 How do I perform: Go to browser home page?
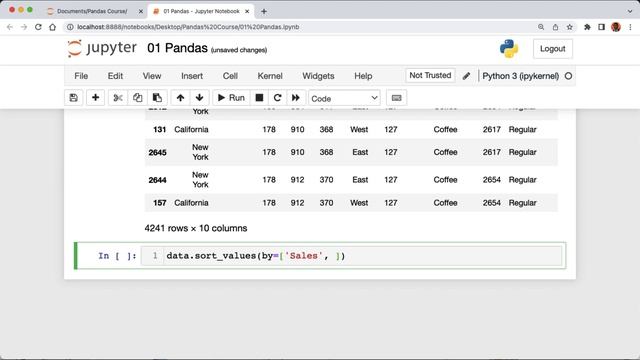pos(53,27)
